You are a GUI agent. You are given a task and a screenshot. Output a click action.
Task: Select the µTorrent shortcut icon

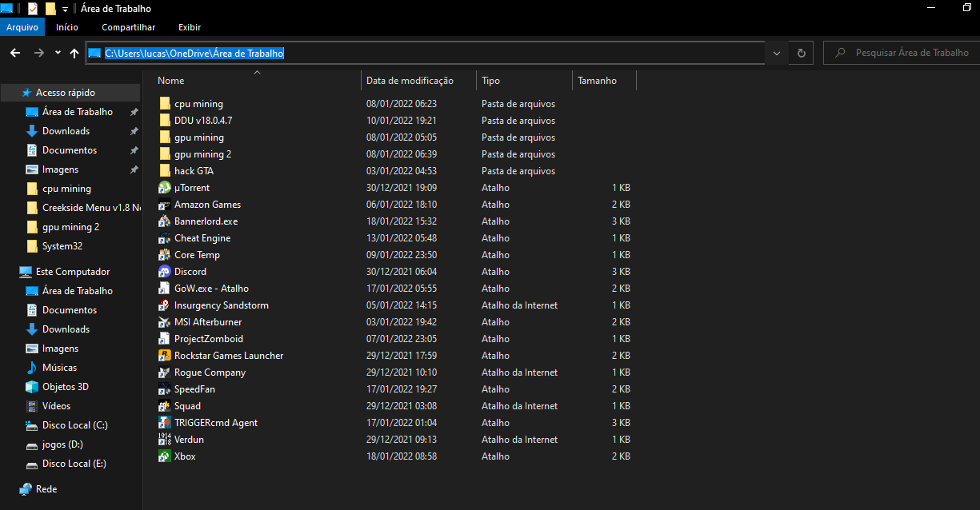[165, 188]
